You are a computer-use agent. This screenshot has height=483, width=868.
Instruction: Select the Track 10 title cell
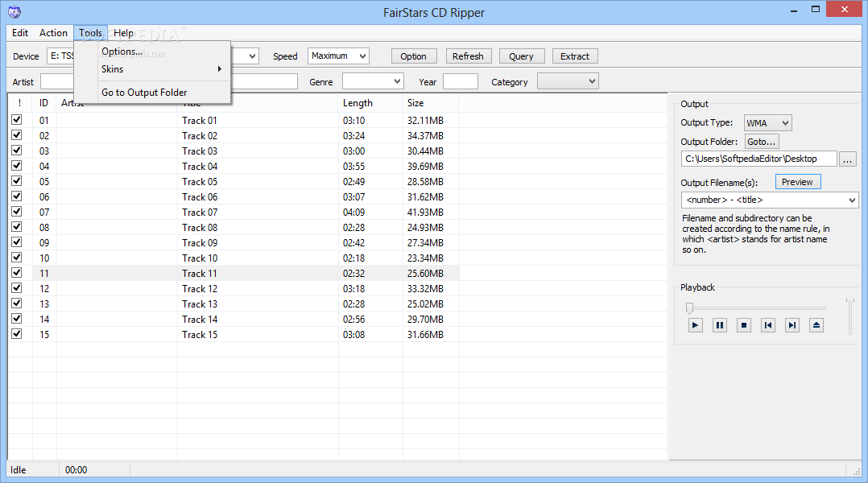(x=200, y=258)
